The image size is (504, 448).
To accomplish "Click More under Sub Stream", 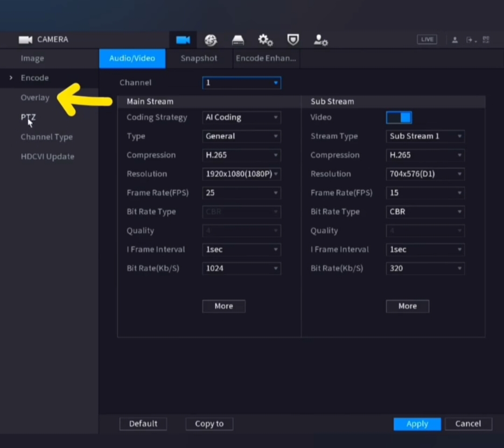I will click(407, 306).
